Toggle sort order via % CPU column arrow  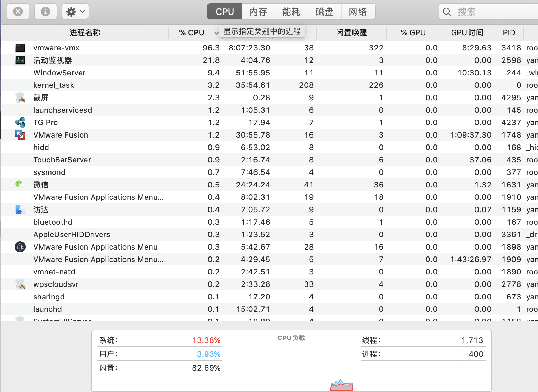coord(216,33)
